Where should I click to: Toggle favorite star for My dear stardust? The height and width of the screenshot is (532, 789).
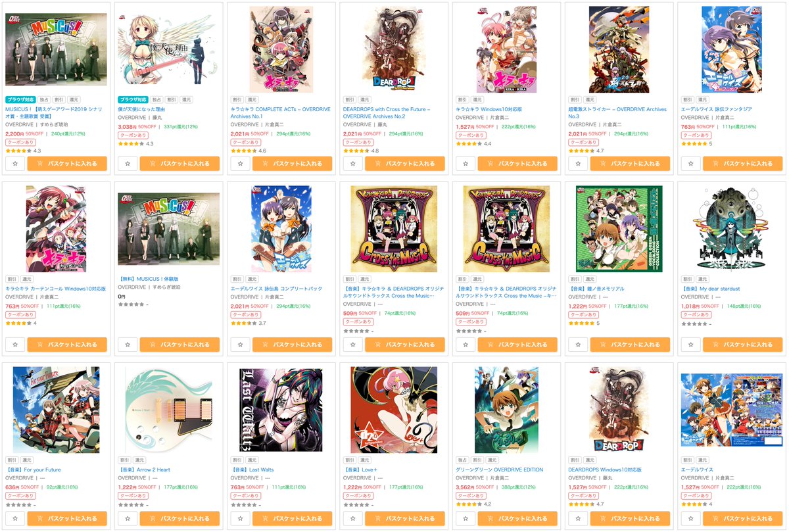click(x=690, y=344)
